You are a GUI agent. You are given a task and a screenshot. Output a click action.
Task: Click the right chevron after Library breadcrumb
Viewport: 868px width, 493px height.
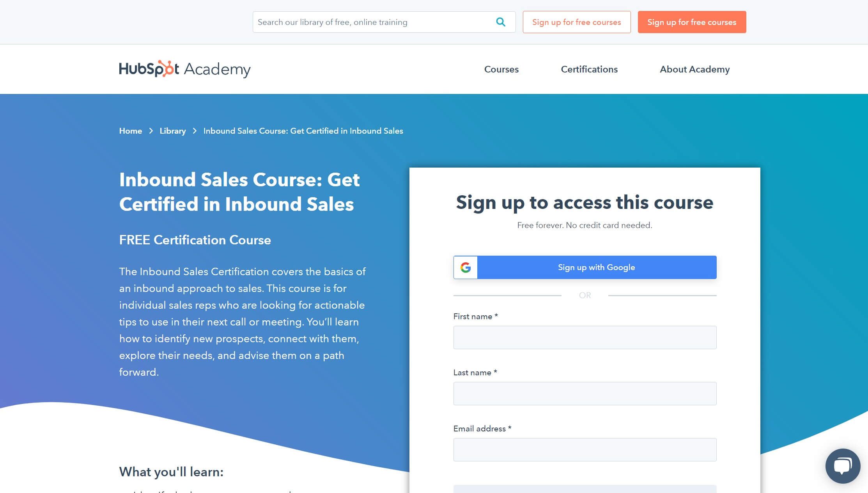pos(194,131)
